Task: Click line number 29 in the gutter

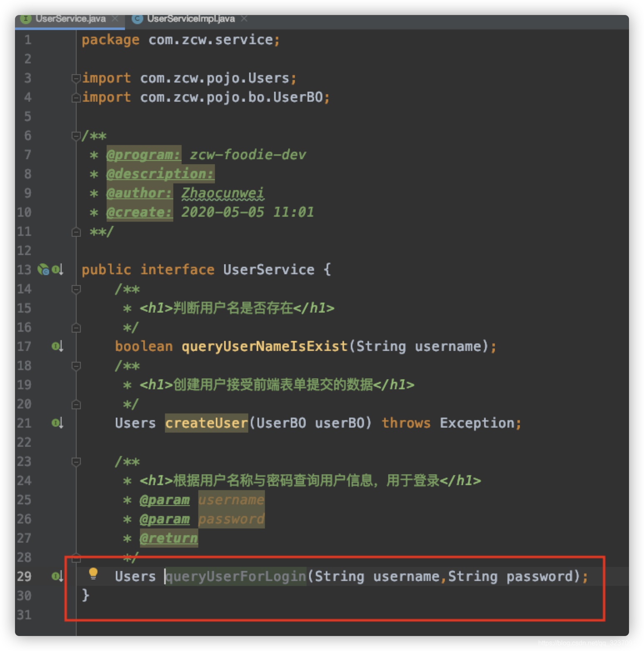Action: coord(24,576)
